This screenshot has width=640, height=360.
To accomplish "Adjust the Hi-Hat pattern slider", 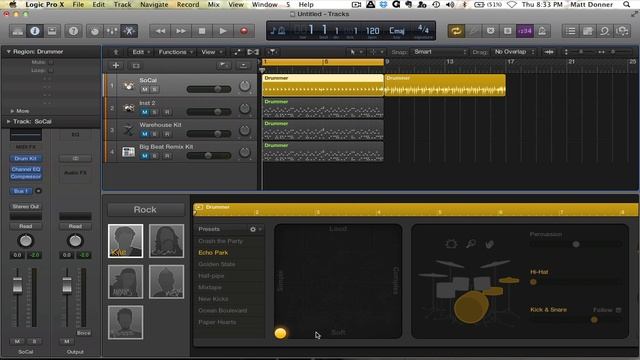I will [533, 282].
